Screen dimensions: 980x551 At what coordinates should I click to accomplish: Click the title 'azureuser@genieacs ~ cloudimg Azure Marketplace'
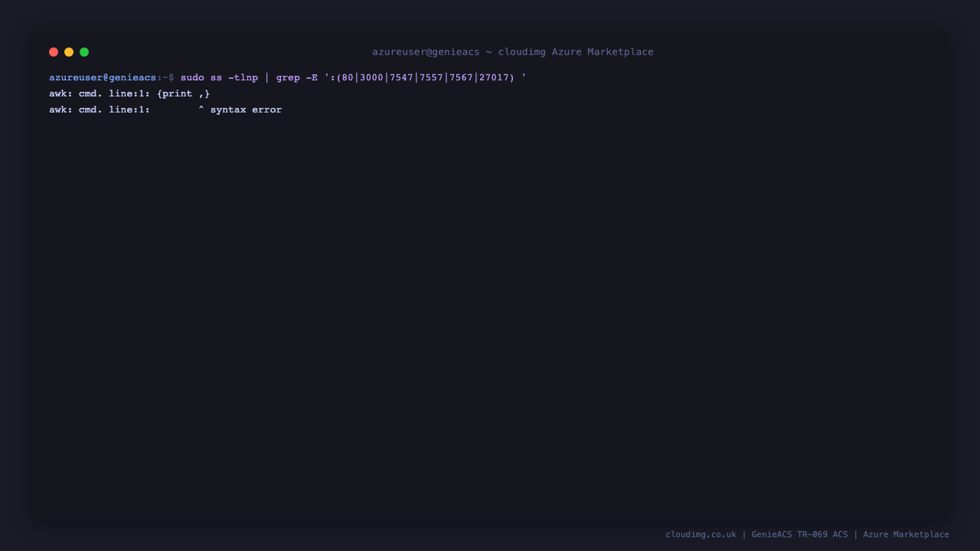(513, 52)
